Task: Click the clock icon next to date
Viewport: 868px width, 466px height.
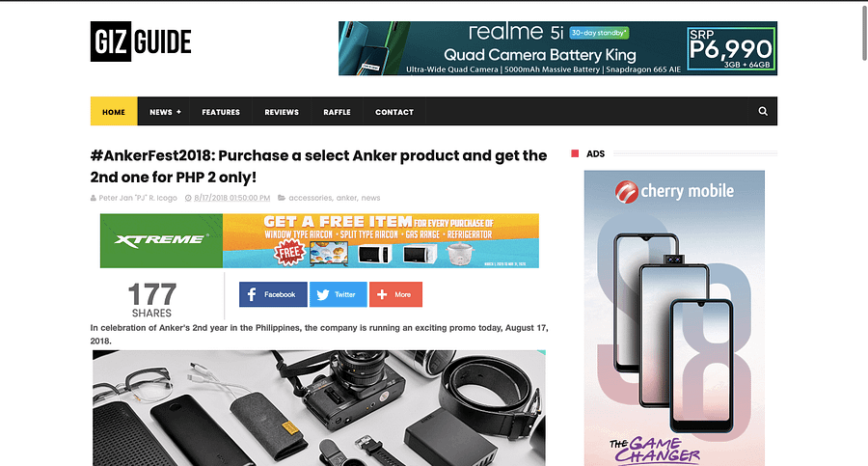Action: tap(188, 198)
